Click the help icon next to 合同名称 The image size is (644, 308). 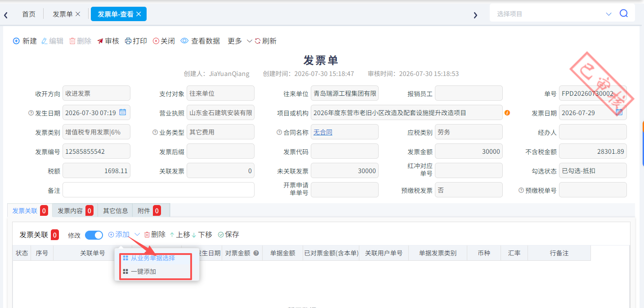point(279,132)
